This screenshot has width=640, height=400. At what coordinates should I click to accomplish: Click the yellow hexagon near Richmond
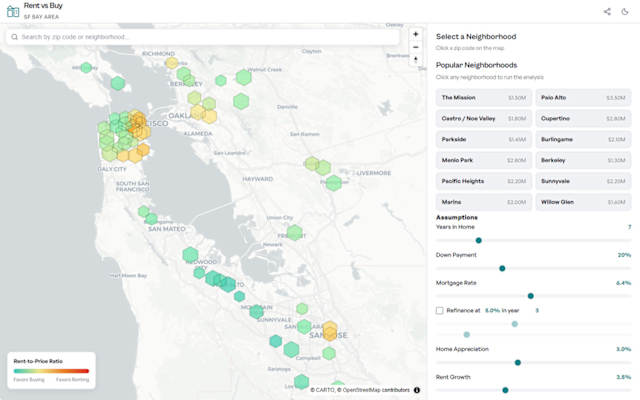(172, 63)
